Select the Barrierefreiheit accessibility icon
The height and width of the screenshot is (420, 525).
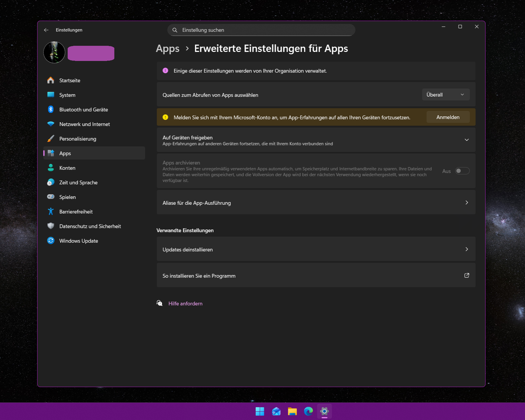tap(51, 211)
